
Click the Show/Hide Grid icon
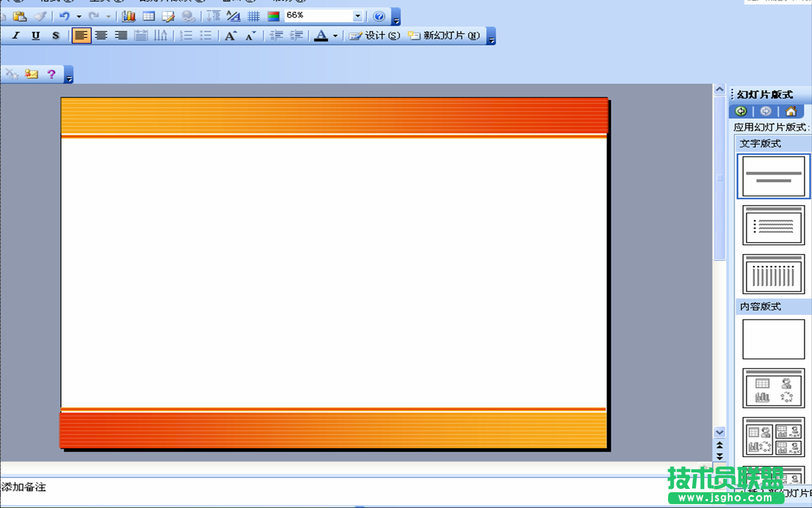[253, 16]
